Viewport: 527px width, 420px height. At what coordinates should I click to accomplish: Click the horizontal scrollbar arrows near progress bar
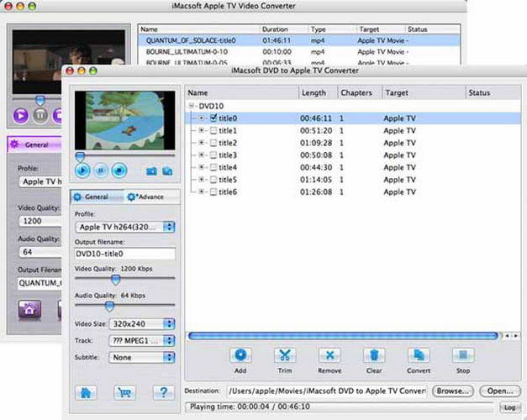click(512, 336)
